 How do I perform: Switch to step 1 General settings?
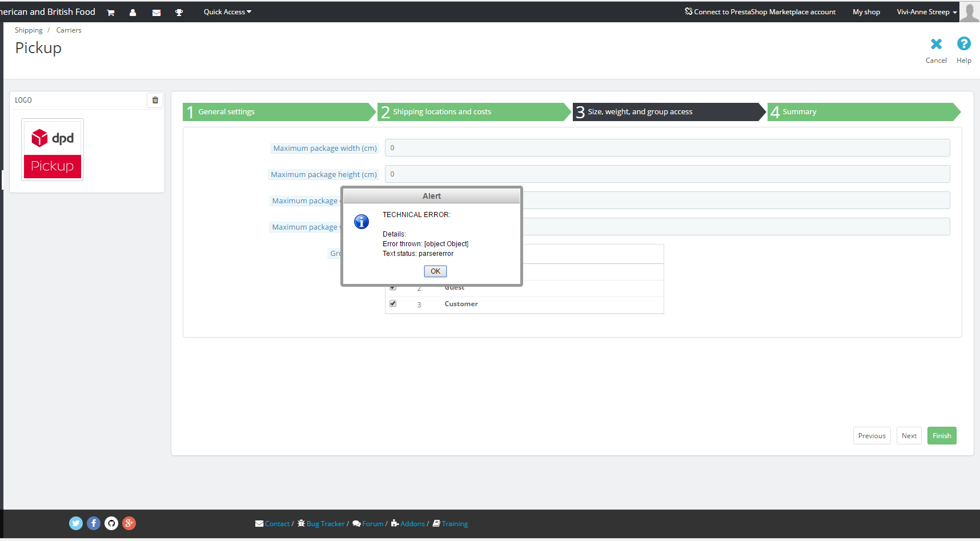tap(279, 112)
